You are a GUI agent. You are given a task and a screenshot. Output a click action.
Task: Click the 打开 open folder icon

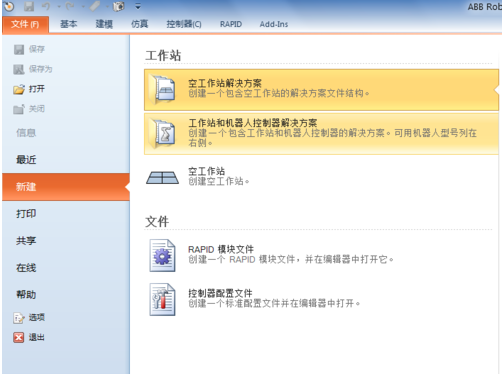(19, 89)
